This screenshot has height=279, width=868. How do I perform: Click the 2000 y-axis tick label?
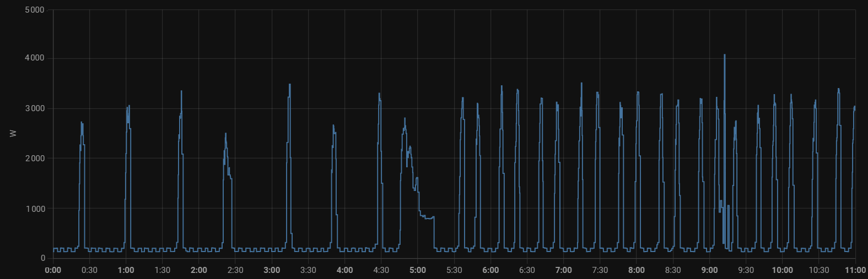point(35,158)
